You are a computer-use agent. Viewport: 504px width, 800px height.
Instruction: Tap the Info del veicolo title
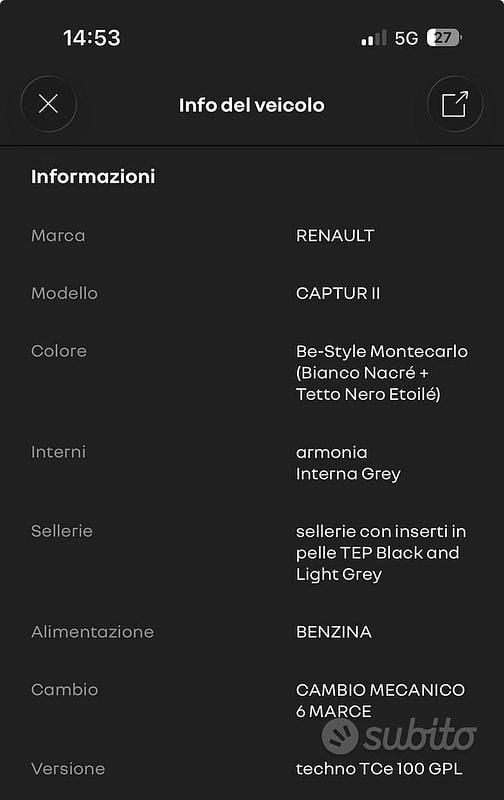[251, 105]
